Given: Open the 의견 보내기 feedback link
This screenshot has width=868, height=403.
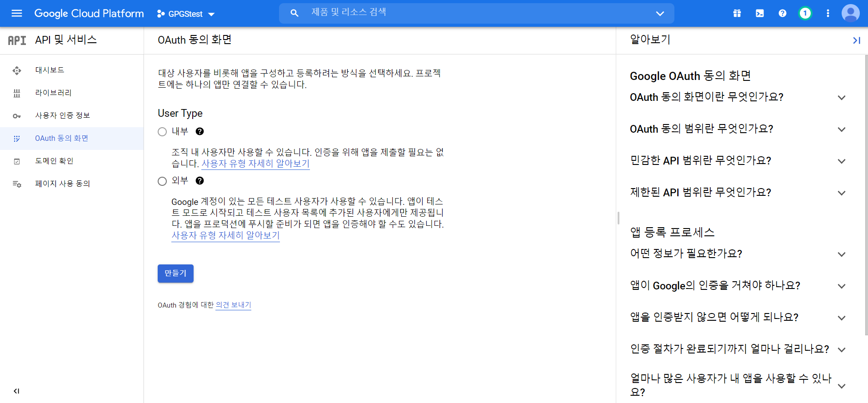Looking at the screenshot, I should coord(233,305).
